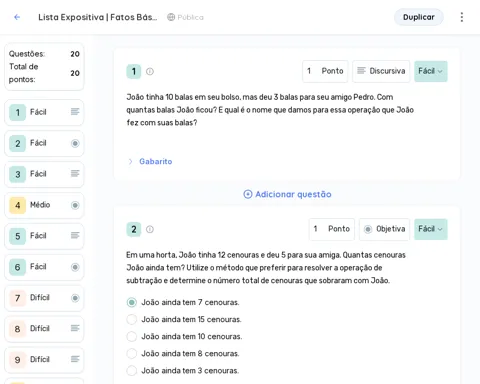The height and width of the screenshot is (384, 480).
Task: Edit the points field of question 2
Action: [332, 229]
